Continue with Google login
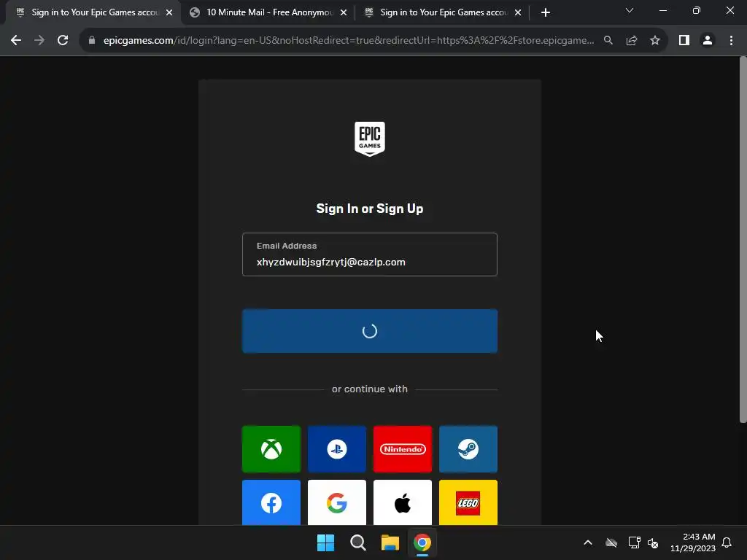The height and width of the screenshot is (560, 747). 337,502
